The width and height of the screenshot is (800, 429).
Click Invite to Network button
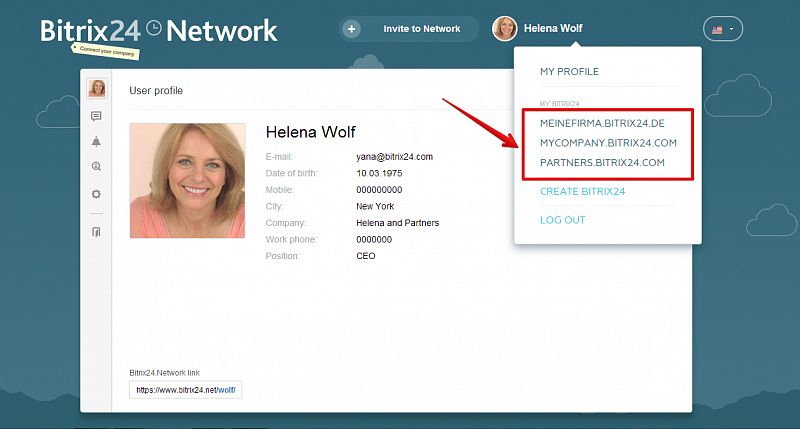(409, 29)
